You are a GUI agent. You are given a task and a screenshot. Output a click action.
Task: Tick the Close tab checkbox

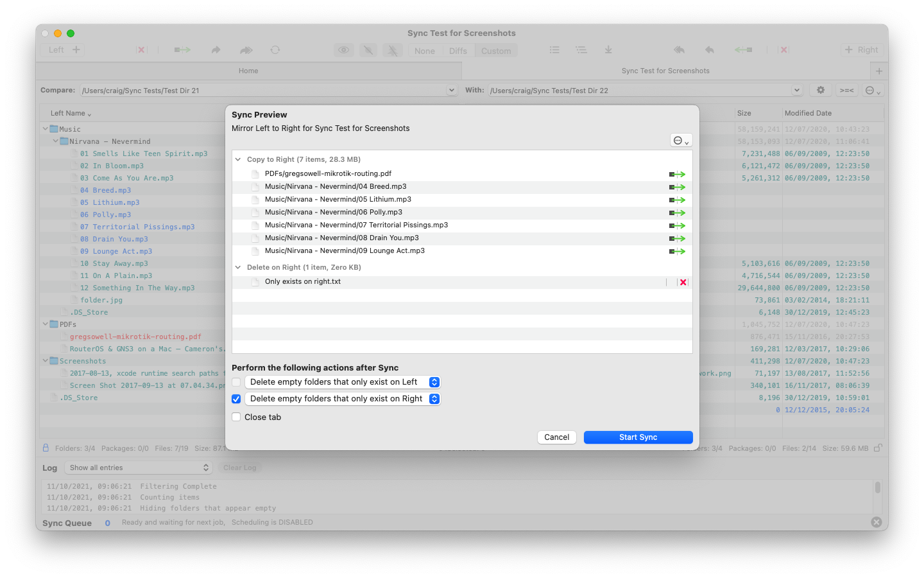click(236, 417)
